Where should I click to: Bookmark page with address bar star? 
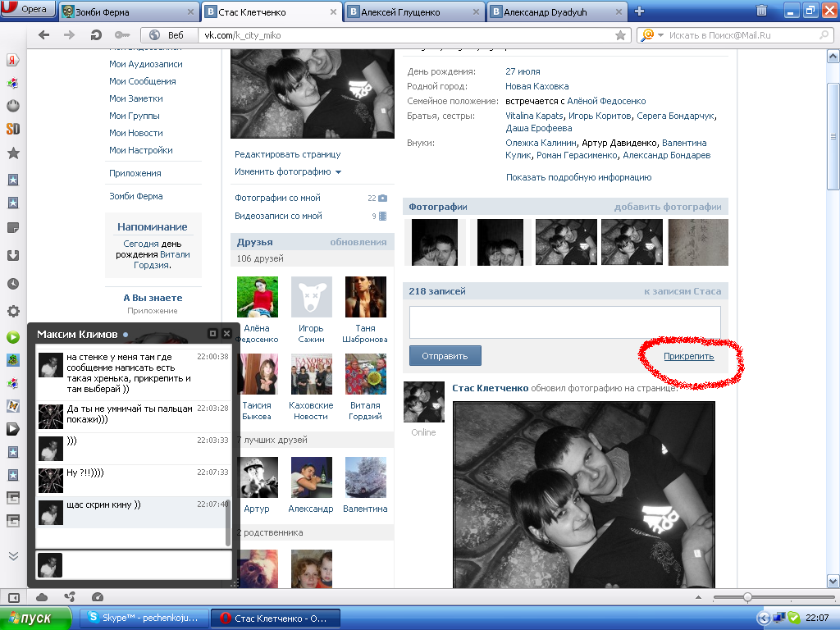620,35
